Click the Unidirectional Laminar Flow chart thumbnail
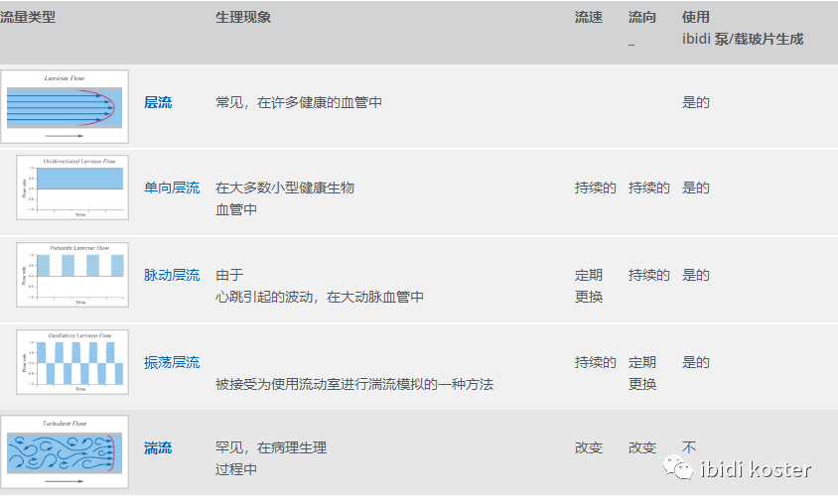Viewport: 838px width, 504px height. click(72, 188)
